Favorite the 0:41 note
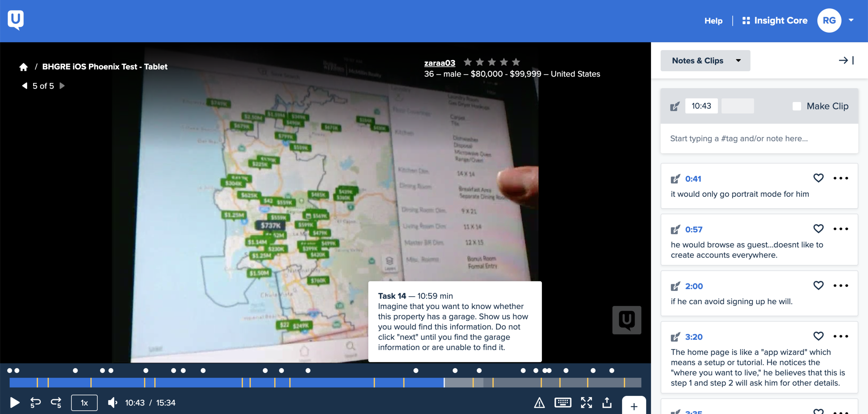 (x=818, y=178)
